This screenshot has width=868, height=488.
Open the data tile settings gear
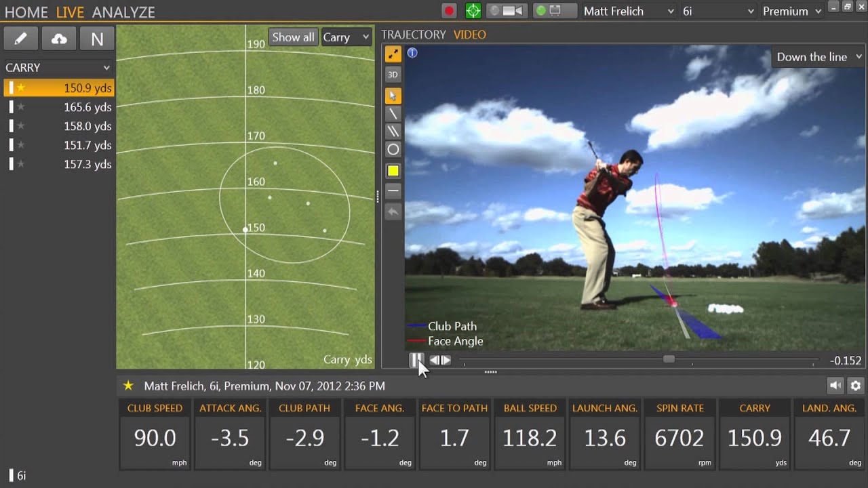pos(855,386)
